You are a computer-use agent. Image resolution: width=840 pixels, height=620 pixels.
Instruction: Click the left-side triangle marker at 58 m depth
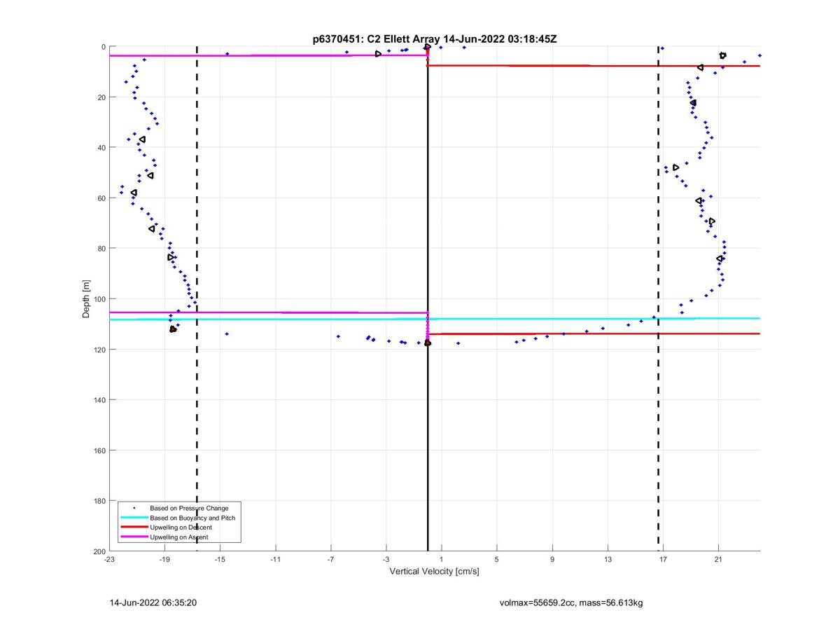[x=134, y=193]
